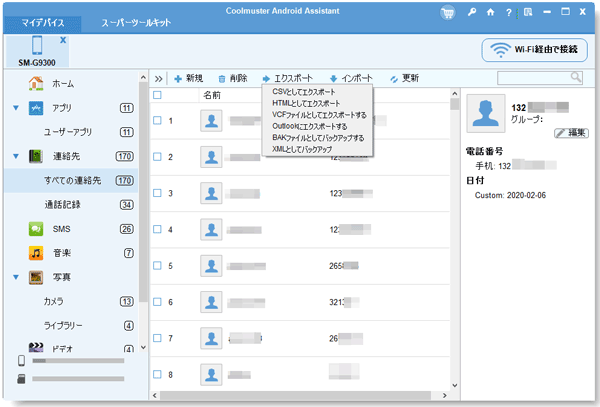This screenshot has height=407, width=600.
Task: Click the SMS message icon
Action: point(36,229)
